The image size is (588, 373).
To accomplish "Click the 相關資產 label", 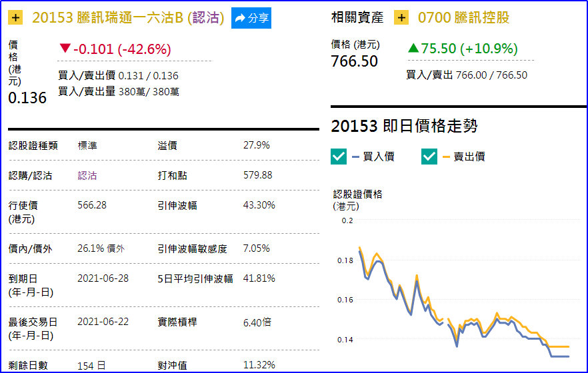I will pos(357,17).
